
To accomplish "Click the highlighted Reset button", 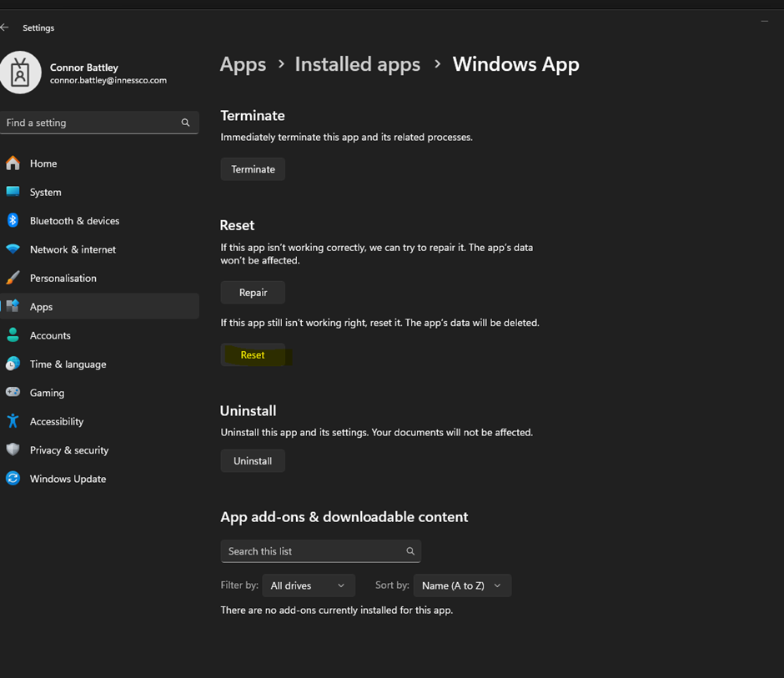I will (253, 355).
